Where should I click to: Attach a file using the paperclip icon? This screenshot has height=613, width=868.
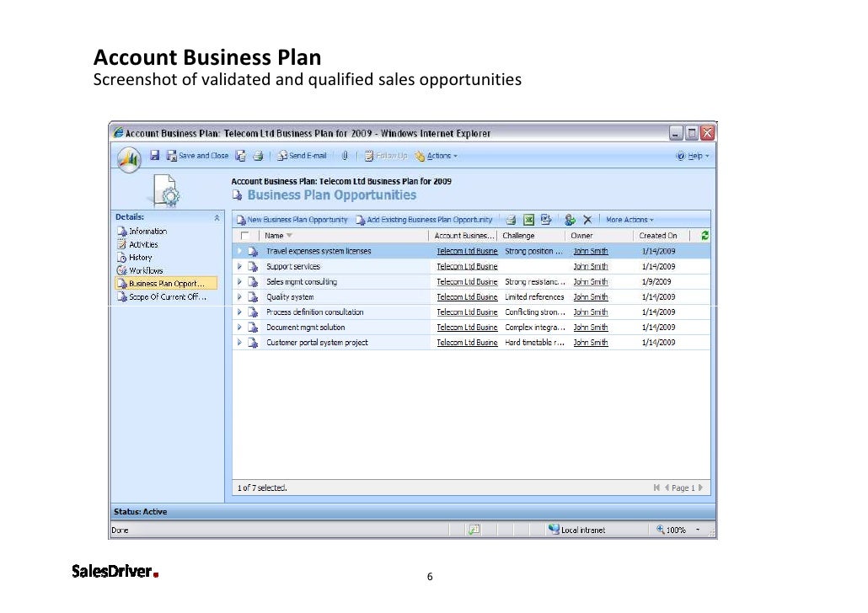(345, 156)
